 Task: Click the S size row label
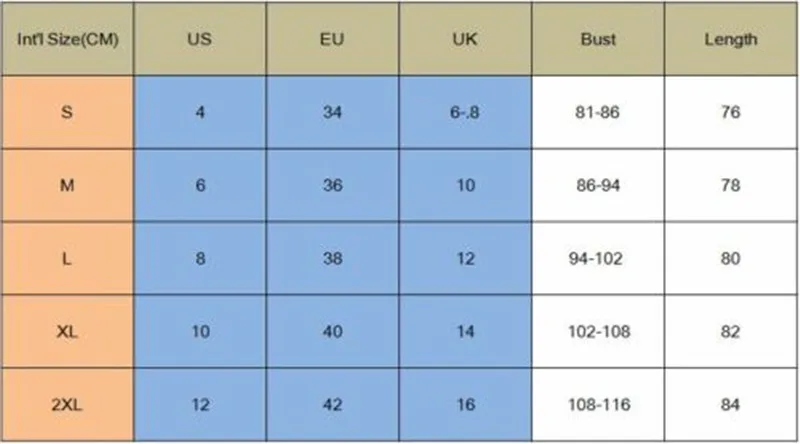point(67,112)
